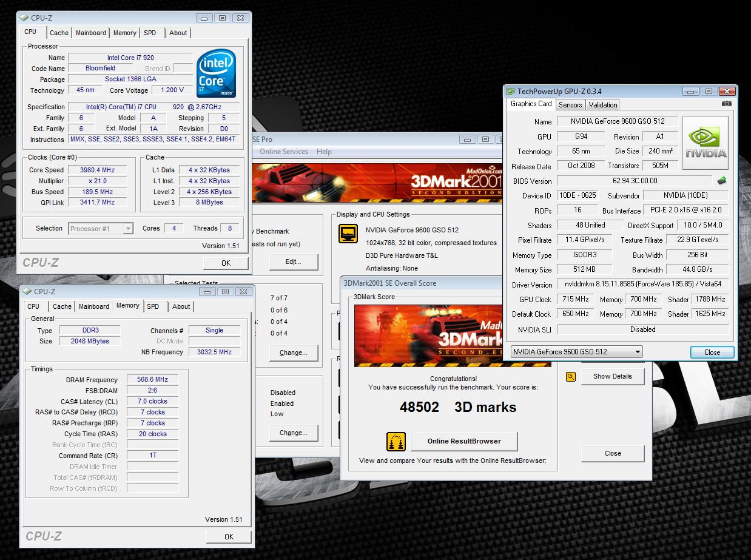Screen dimensions: 751x560
Task: Open the Validation tab in GPU-Z
Action: click(x=603, y=105)
